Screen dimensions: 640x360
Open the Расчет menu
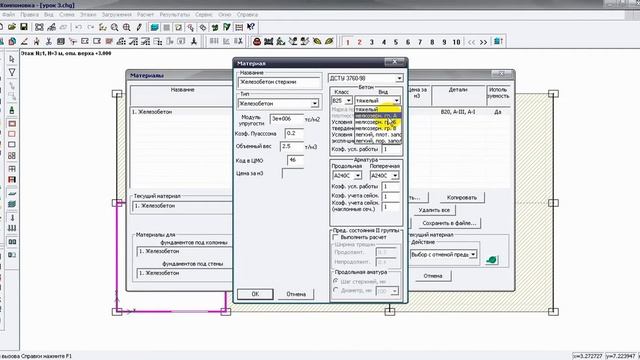pos(145,15)
